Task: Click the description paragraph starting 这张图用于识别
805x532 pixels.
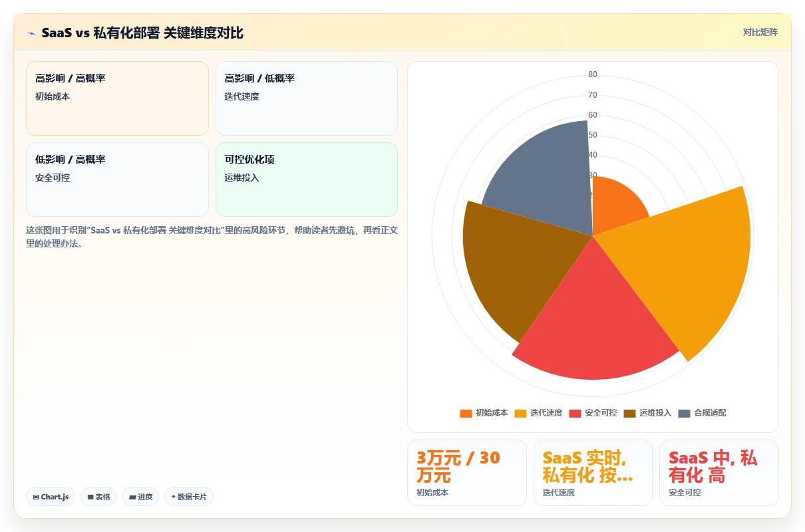Action: [x=212, y=237]
